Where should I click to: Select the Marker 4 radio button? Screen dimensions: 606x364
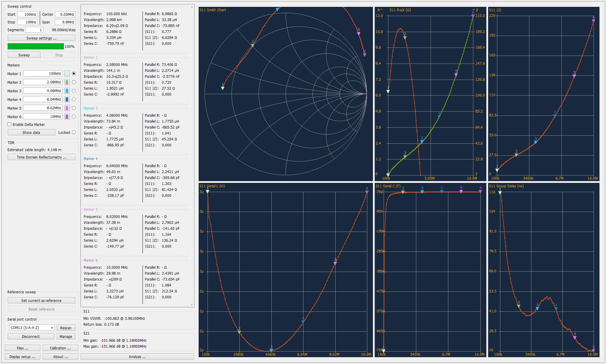74,99
